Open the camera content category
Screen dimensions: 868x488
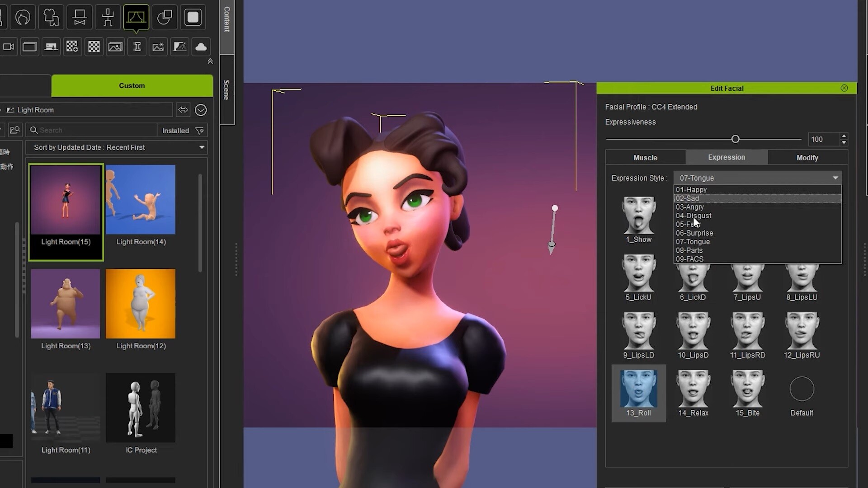[8, 47]
